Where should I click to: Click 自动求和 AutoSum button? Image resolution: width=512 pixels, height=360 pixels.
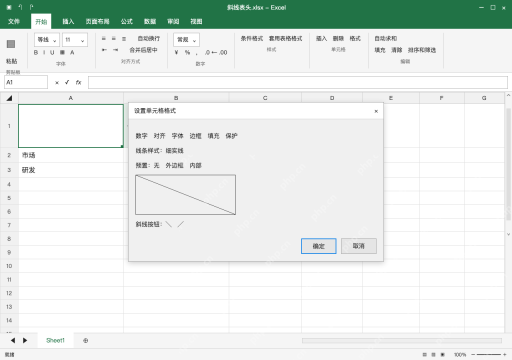click(x=386, y=39)
